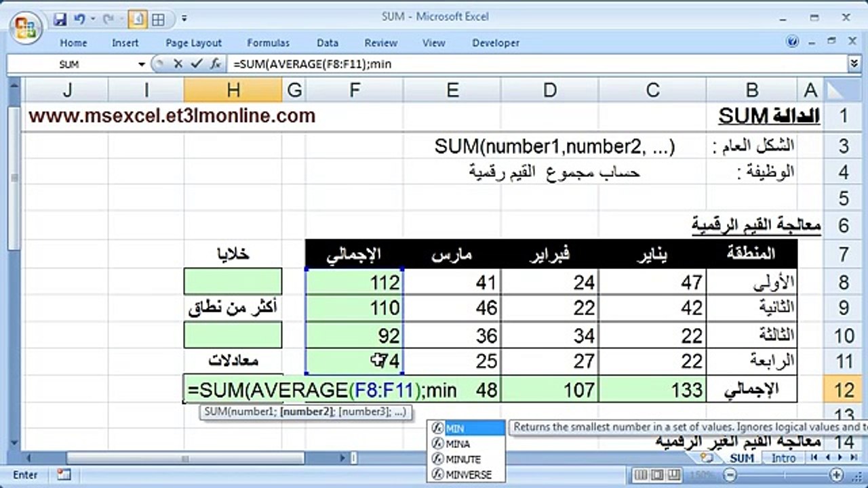The height and width of the screenshot is (488, 868).
Task: Pick MINVERSE in the function suggestions
Action: coord(467,475)
